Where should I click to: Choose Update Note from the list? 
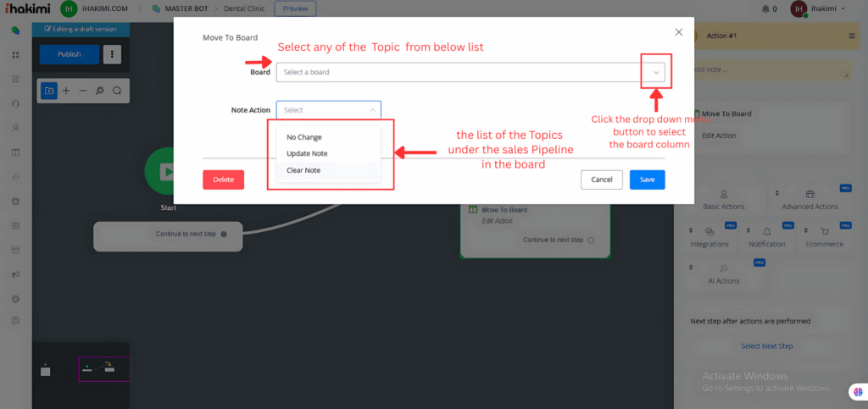(x=307, y=153)
